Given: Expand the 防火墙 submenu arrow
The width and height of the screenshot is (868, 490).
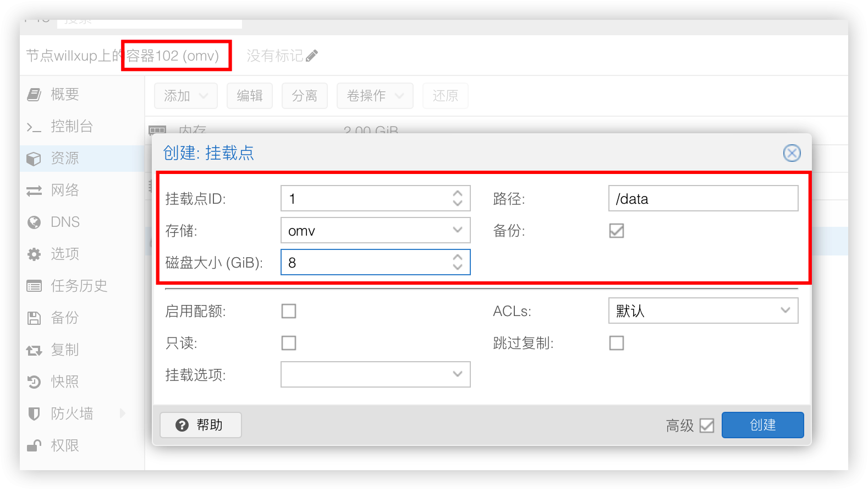Looking at the screenshot, I should click(123, 413).
